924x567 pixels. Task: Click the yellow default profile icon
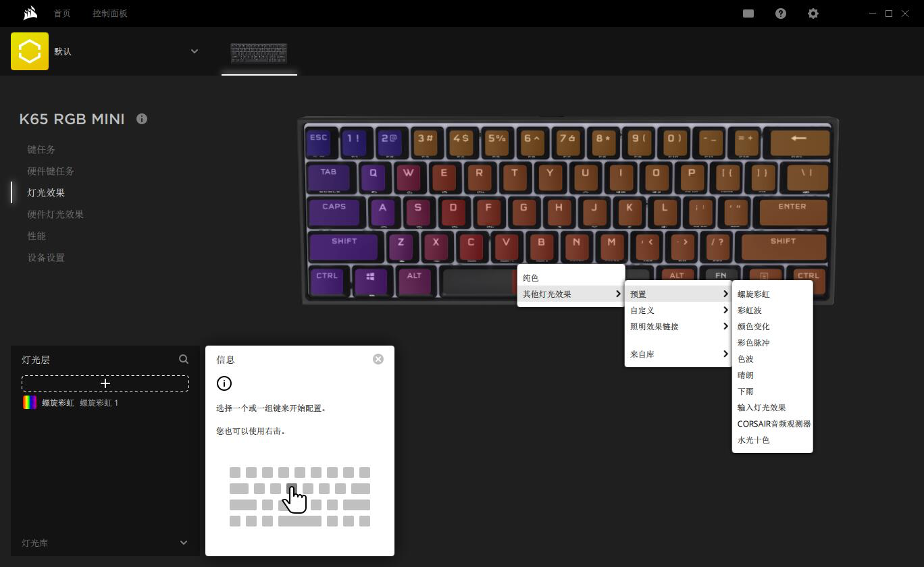[30, 51]
